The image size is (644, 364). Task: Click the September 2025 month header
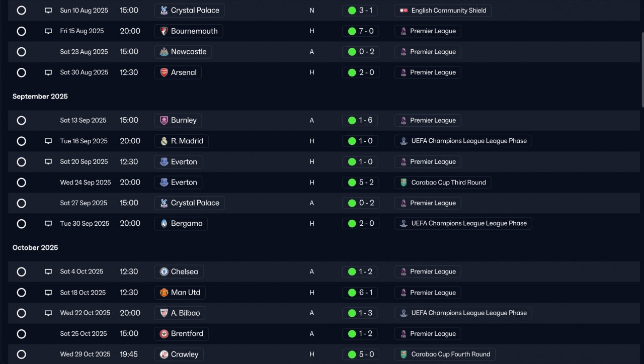point(40,97)
